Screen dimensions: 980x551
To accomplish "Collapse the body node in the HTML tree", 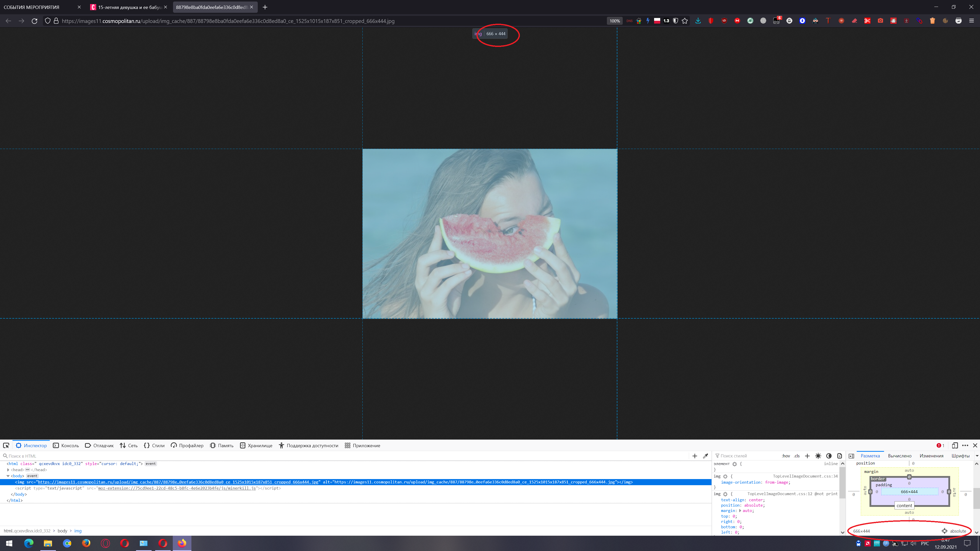I will coord(8,476).
